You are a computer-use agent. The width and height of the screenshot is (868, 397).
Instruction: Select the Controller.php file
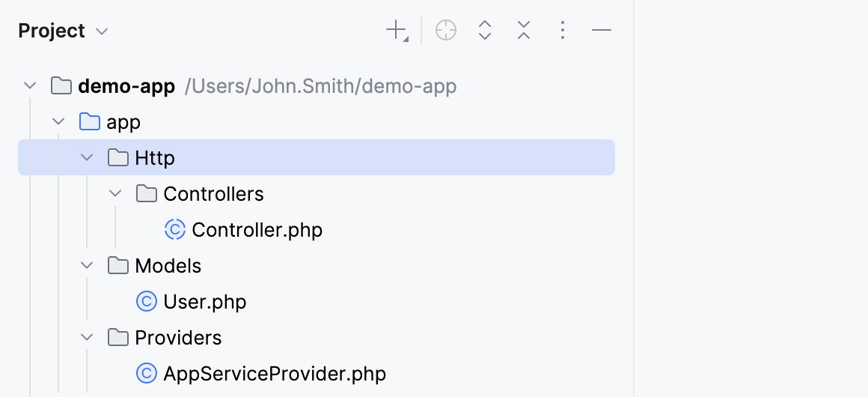[x=257, y=230]
